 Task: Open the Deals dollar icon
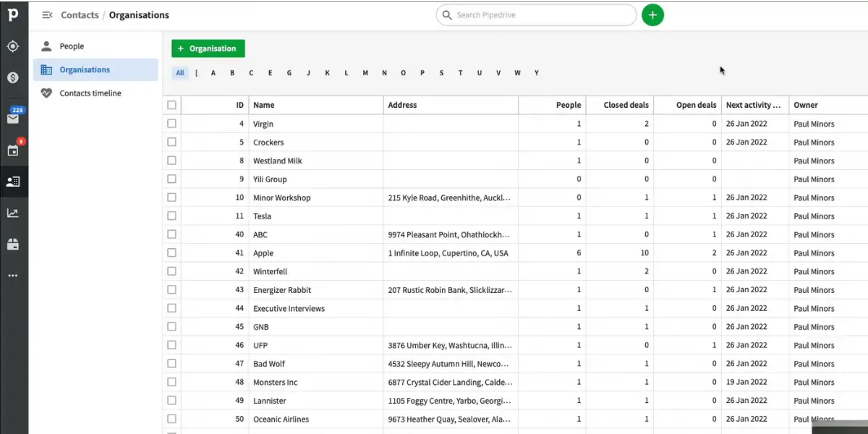[x=13, y=77]
